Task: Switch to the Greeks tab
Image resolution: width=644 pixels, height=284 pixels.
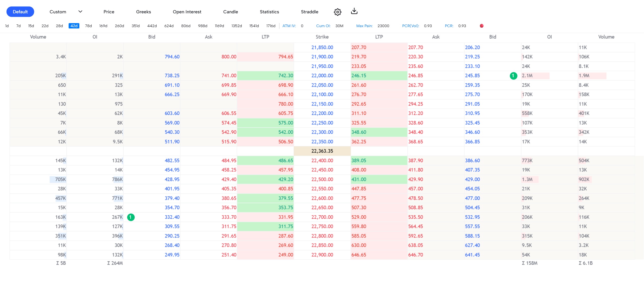Action: pos(144,12)
